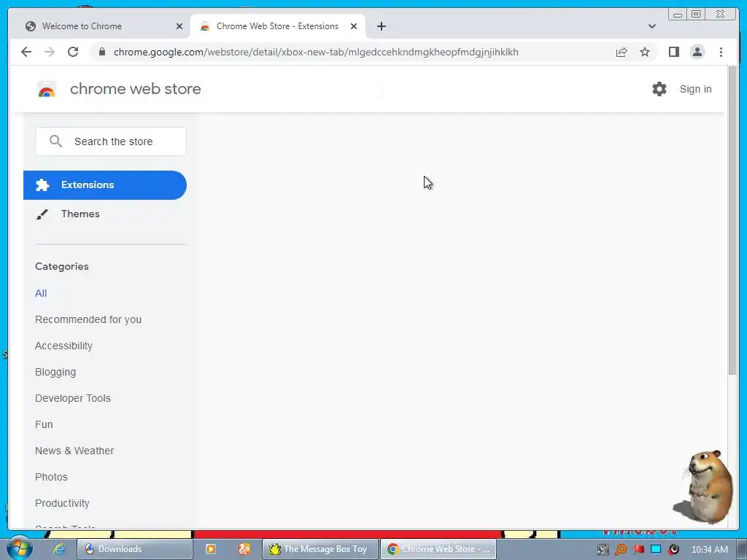Viewport: 747px width, 560px height.
Task: Switch to The Message Box Toy window
Action: click(320, 549)
